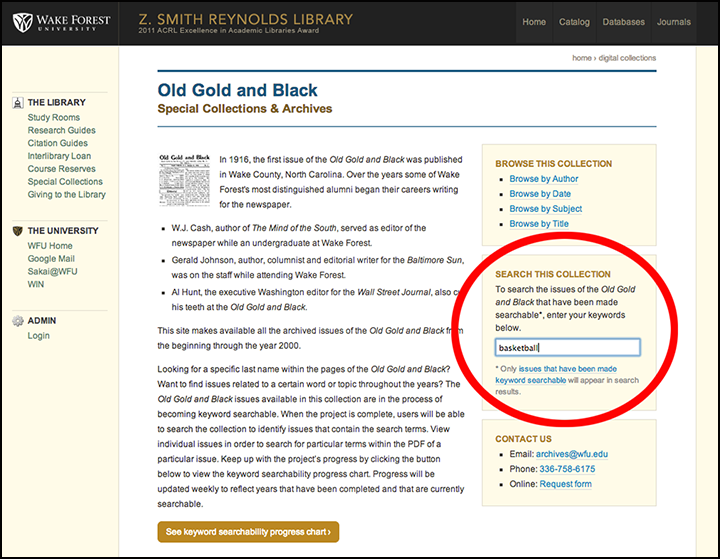Click THE UNIVERSITY sidebar heading text
Screen dimensions: 720x559
pos(63,231)
